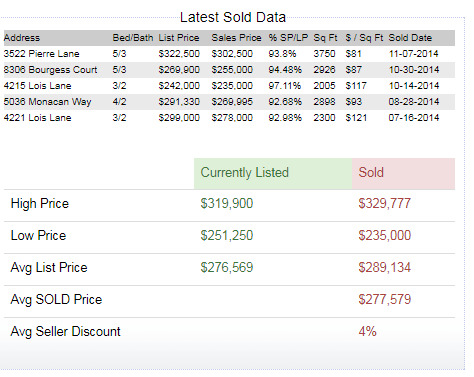
Task: Select the Sales Price column header
Action: 236,38
